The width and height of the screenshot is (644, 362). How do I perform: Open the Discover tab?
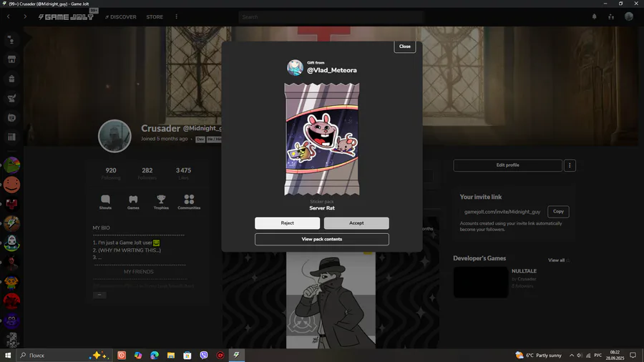121,17
